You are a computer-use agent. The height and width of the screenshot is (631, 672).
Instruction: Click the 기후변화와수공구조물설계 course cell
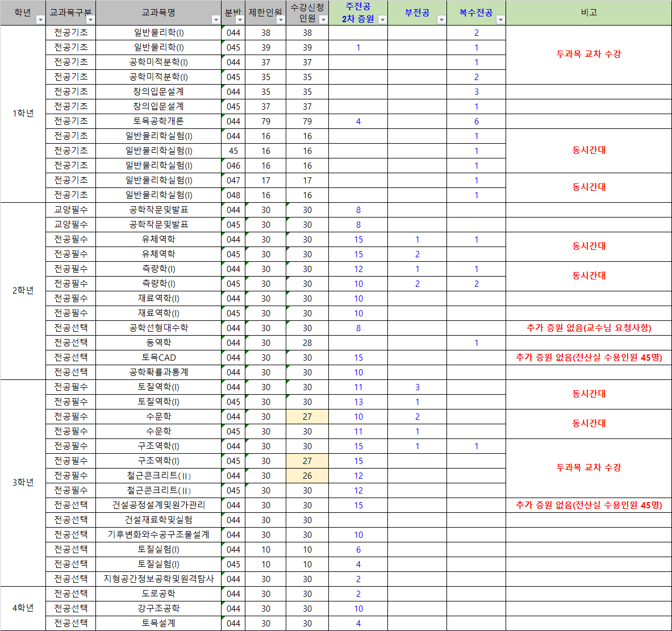158,534
